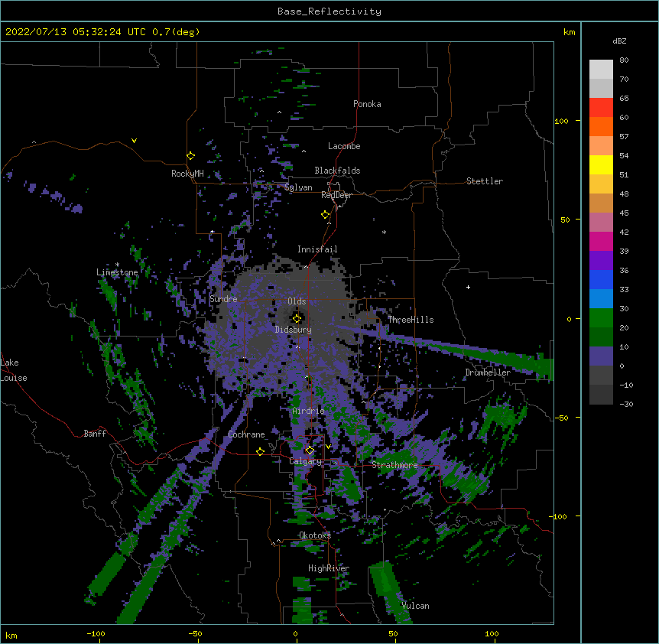Viewport: 659px width, 644px height.
Task: Click the Innisfail town label
Action: [317, 249]
